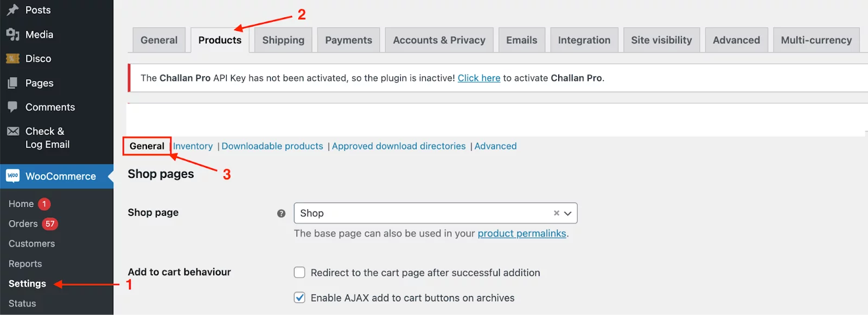Open Comments via its speech bubble icon
The image size is (868, 315).
point(12,107)
